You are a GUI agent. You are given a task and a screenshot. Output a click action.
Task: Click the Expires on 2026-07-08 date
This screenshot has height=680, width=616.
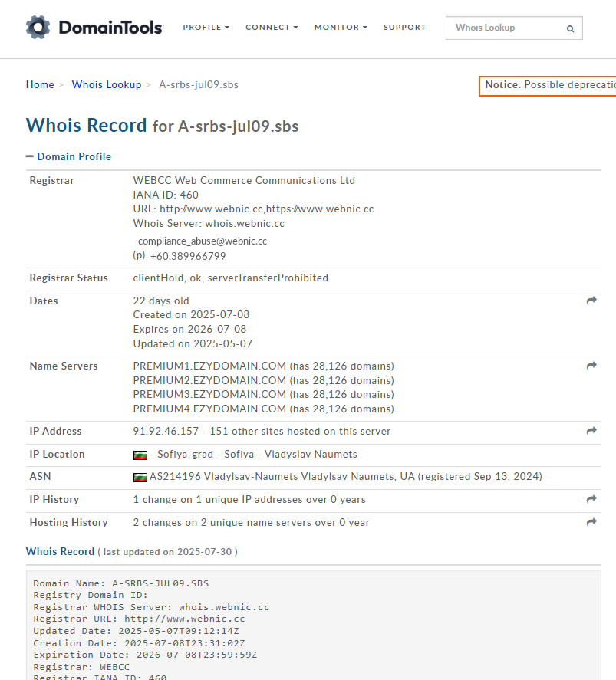(189, 329)
